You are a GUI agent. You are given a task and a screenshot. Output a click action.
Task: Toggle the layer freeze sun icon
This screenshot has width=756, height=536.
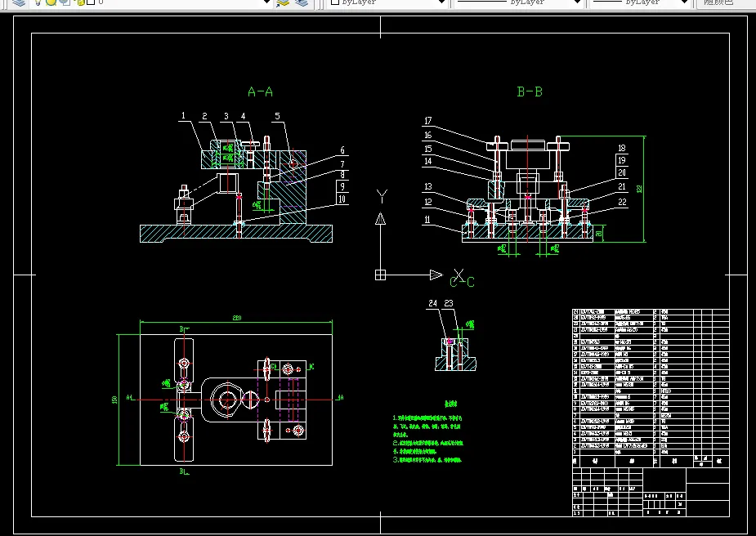[51, 2]
